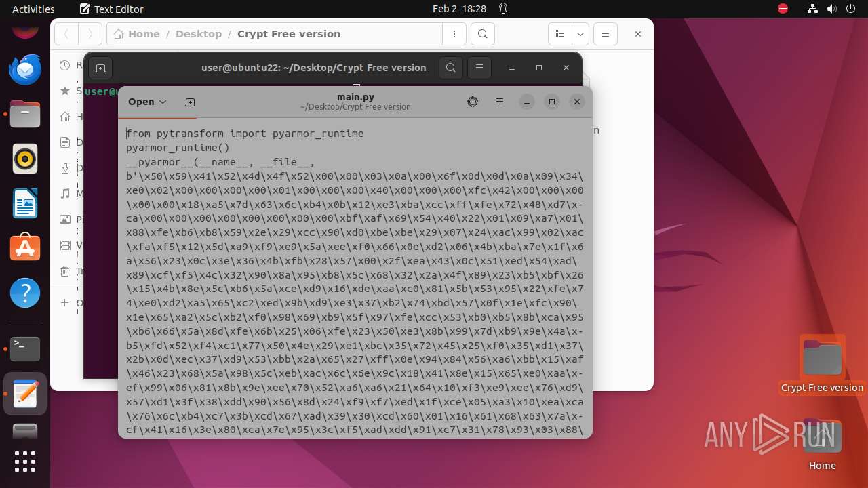Open network status indicator
The image size is (868, 488).
pos(814,9)
